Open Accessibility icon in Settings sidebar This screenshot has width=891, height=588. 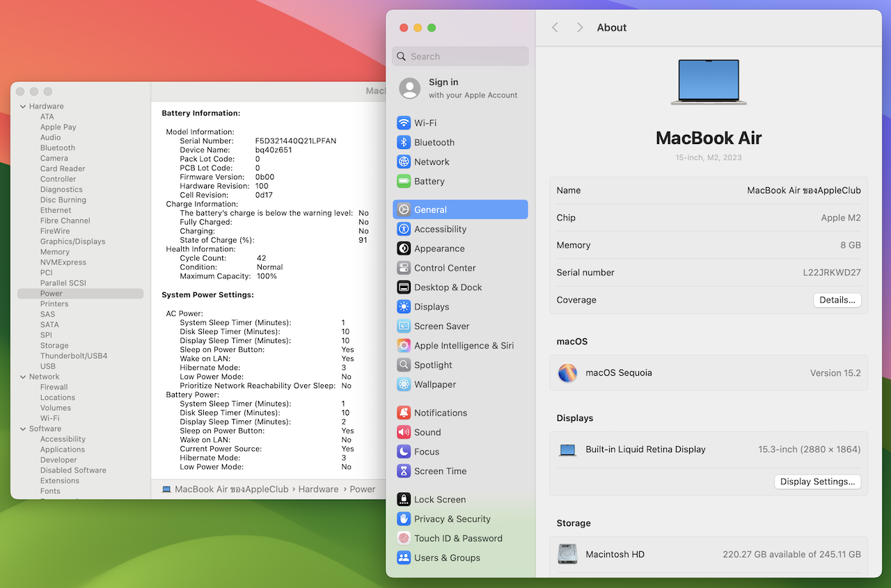(404, 229)
